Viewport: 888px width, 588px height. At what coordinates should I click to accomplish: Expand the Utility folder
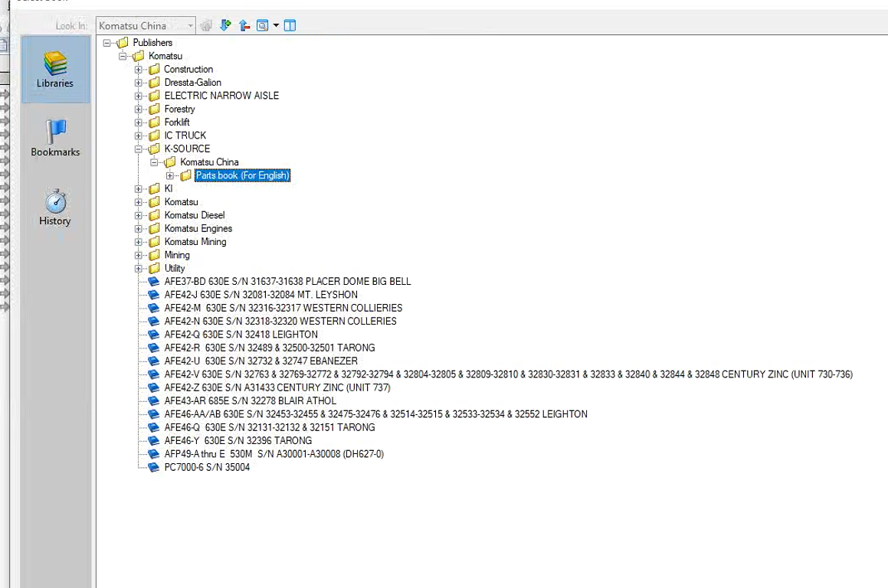tap(138, 269)
